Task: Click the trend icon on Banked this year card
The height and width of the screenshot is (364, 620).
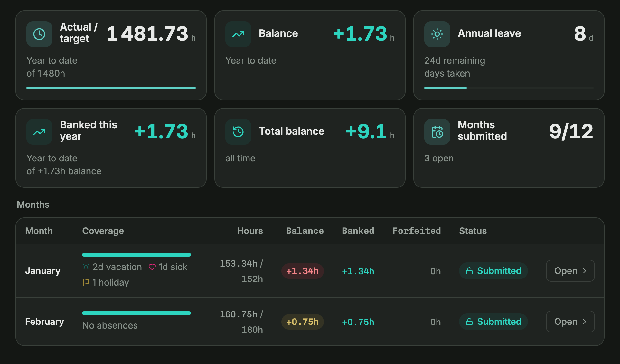Action: pyautogui.click(x=39, y=132)
